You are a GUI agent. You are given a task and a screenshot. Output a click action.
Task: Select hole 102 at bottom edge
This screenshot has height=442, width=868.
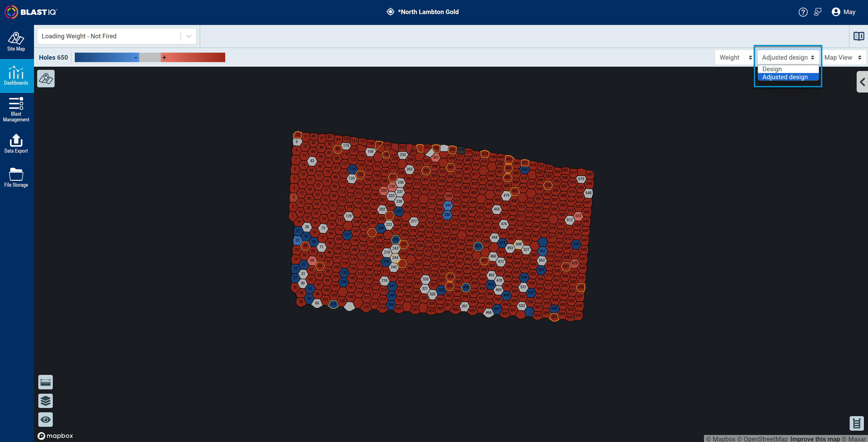tap(333, 304)
